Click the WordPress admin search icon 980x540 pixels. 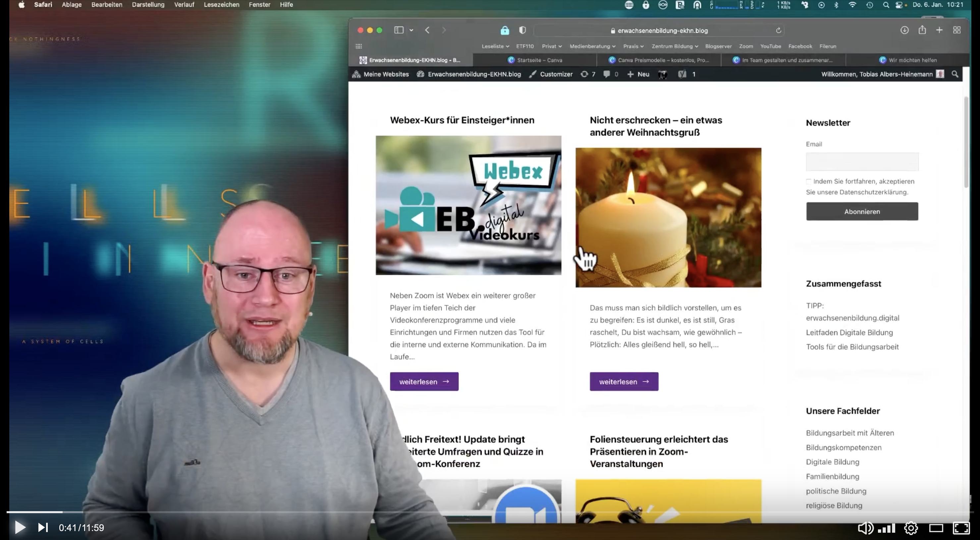[954, 74]
